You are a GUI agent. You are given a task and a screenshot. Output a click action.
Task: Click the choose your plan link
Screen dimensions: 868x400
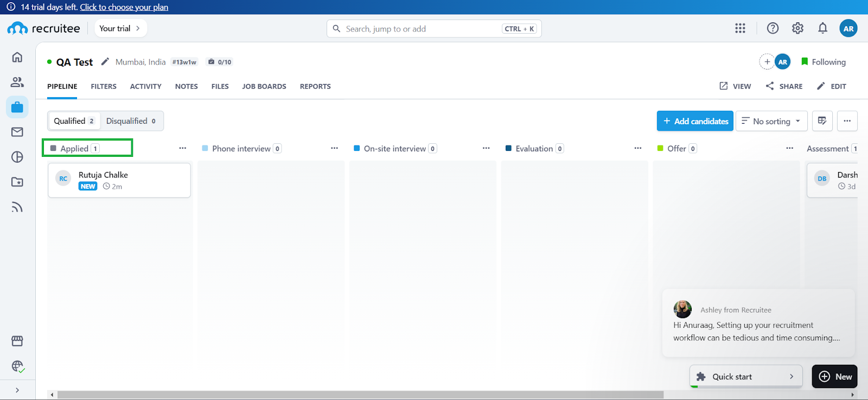[124, 7]
